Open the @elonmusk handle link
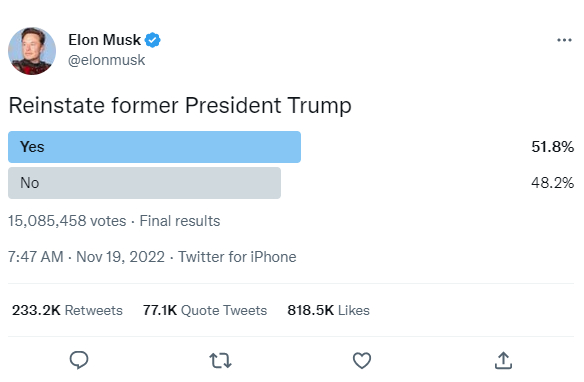Viewport: 584px width, 382px height. tap(107, 60)
